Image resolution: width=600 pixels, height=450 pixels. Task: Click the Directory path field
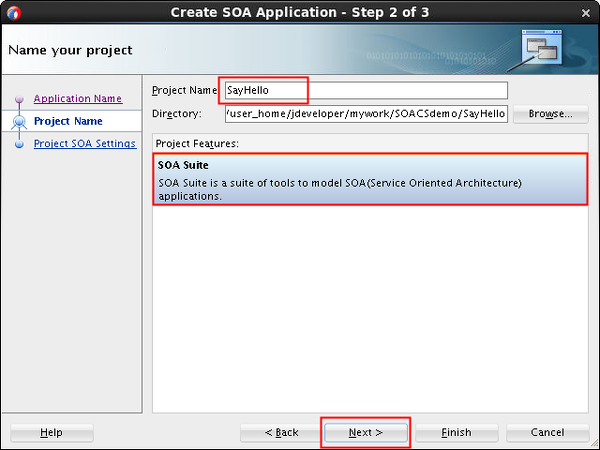click(x=366, y=114)
